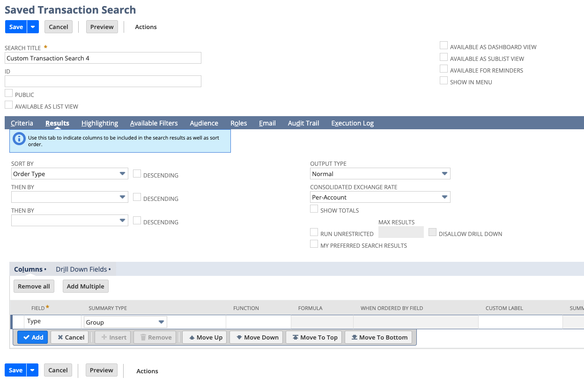Enable the Public checkbox

point(9,93)
